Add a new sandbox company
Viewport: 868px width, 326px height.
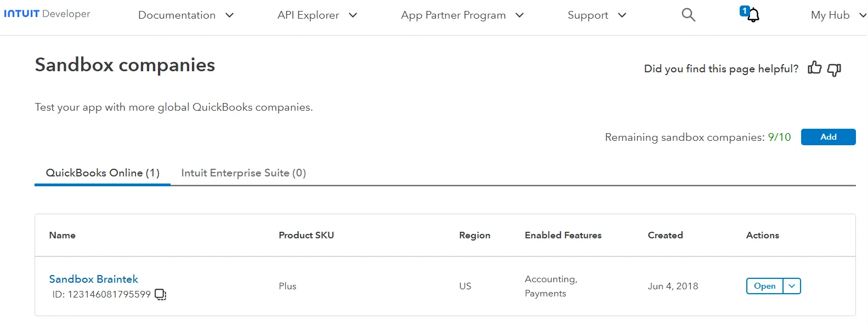[828, 137]
